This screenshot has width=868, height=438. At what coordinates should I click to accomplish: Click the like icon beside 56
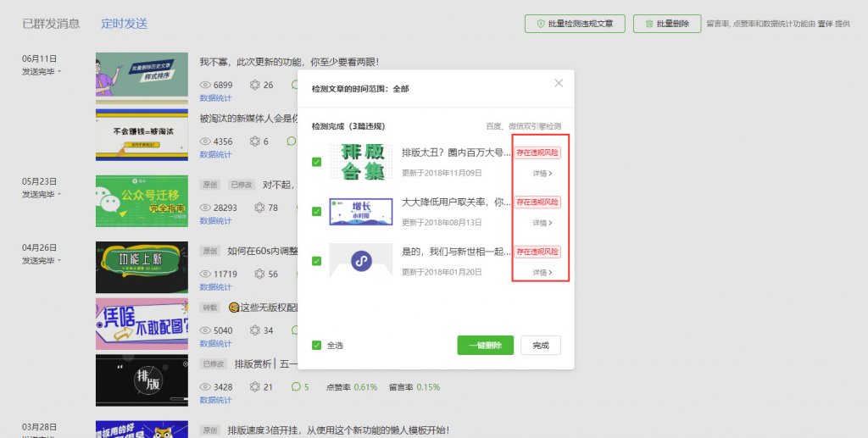pos(259,274)
